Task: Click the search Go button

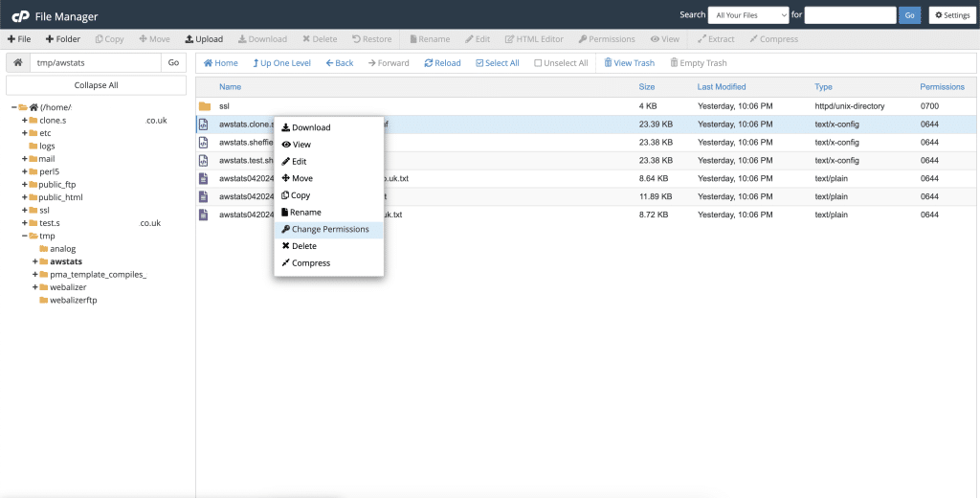Action: tap(909, 15)
